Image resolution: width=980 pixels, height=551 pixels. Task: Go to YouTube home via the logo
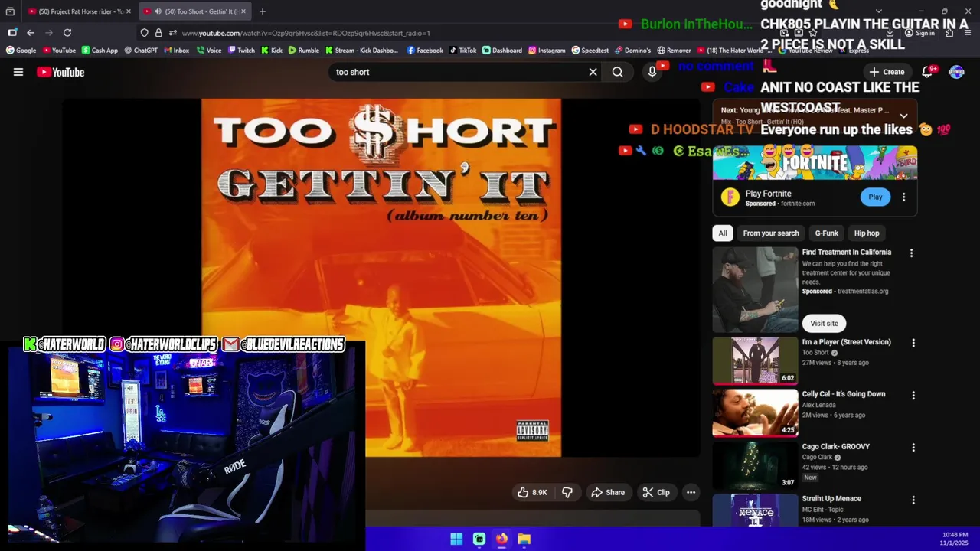[60, 72]
